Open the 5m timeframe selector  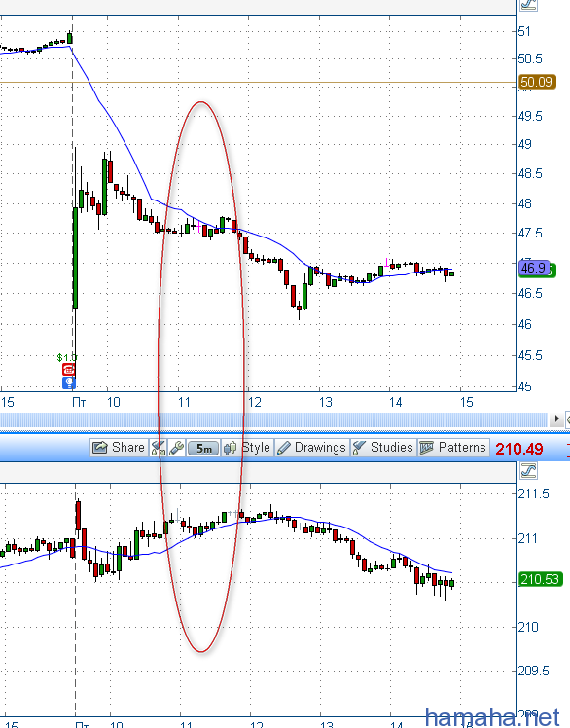203,448
